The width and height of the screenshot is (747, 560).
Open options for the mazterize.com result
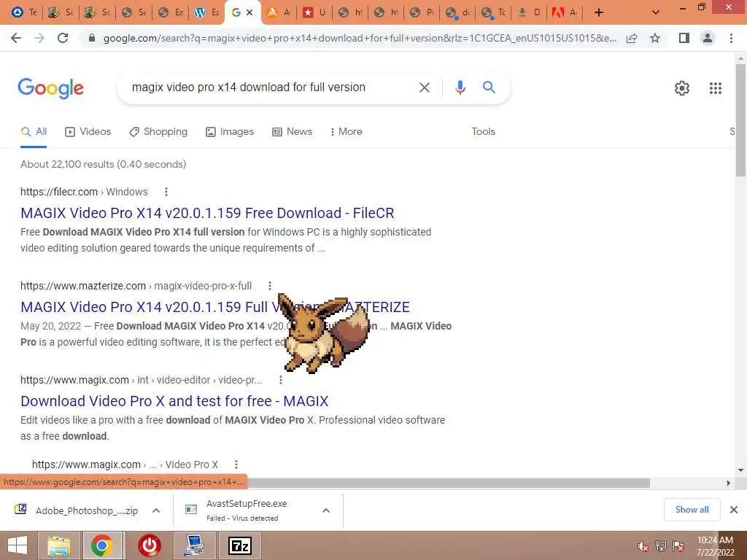pos(270,286)
